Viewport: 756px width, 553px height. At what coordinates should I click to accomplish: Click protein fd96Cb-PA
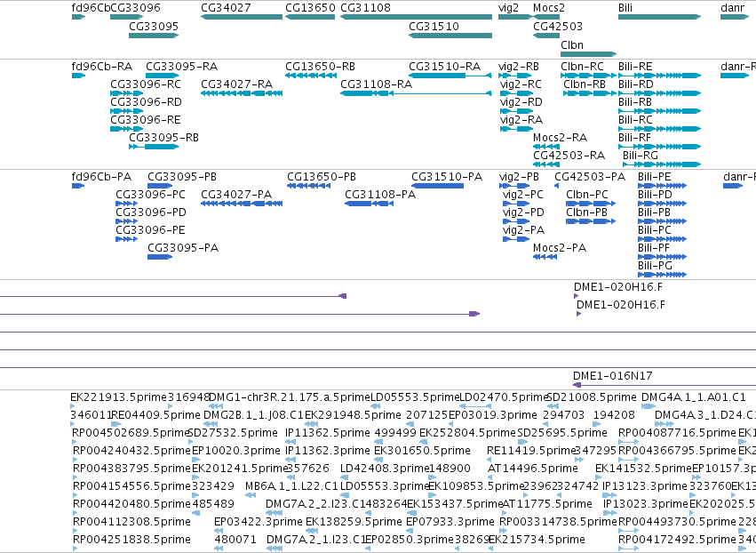[101, 177]
